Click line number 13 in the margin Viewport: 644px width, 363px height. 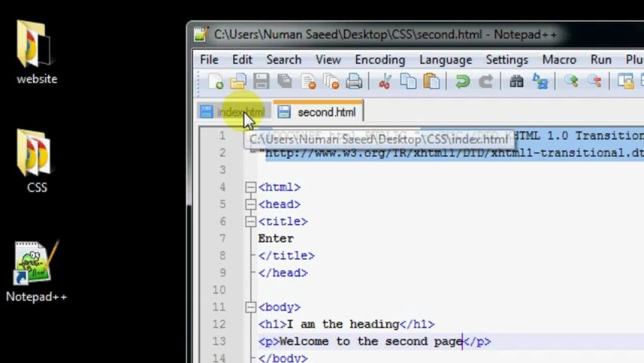click(x=219, y=341)
